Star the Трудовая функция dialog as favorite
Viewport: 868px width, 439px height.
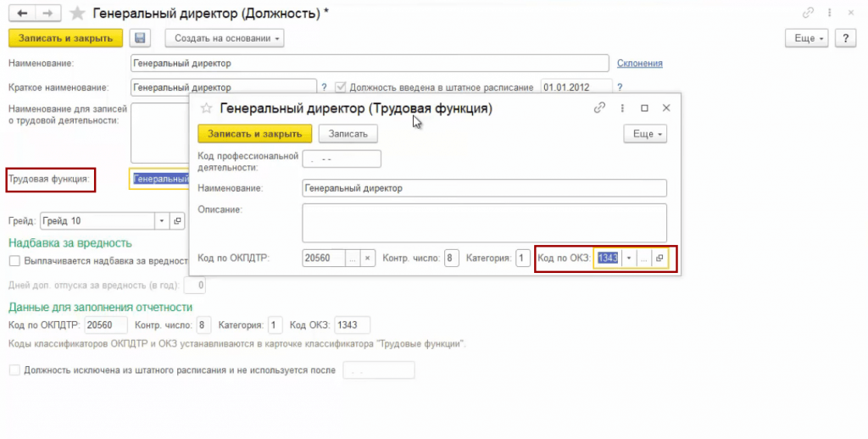click(205, 108)
